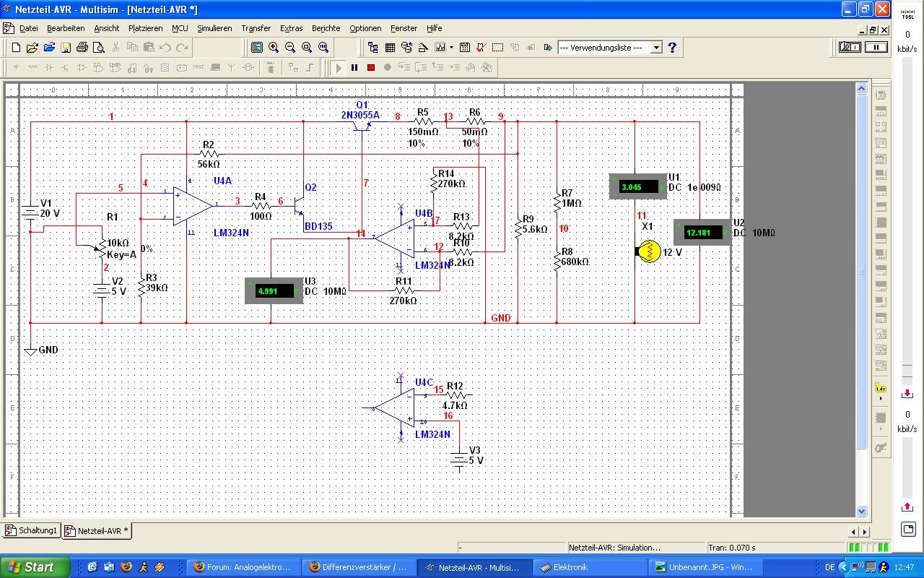Toggle the simulation run switch
The width and height of the screenshot is (924, 578).
(x=850, y=47)
